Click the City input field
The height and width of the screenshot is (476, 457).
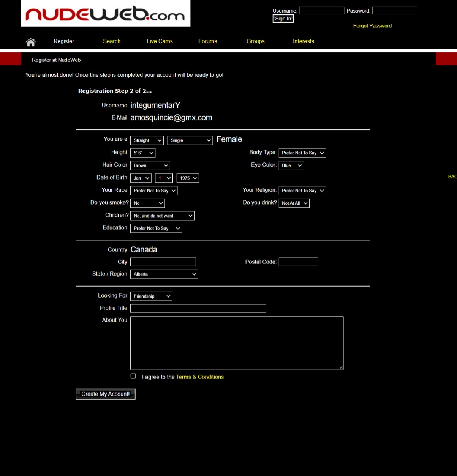coord(163,262)
